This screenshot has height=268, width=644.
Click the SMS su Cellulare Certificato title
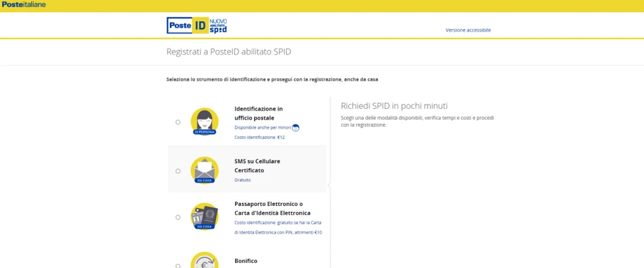(x=257, y=166)
